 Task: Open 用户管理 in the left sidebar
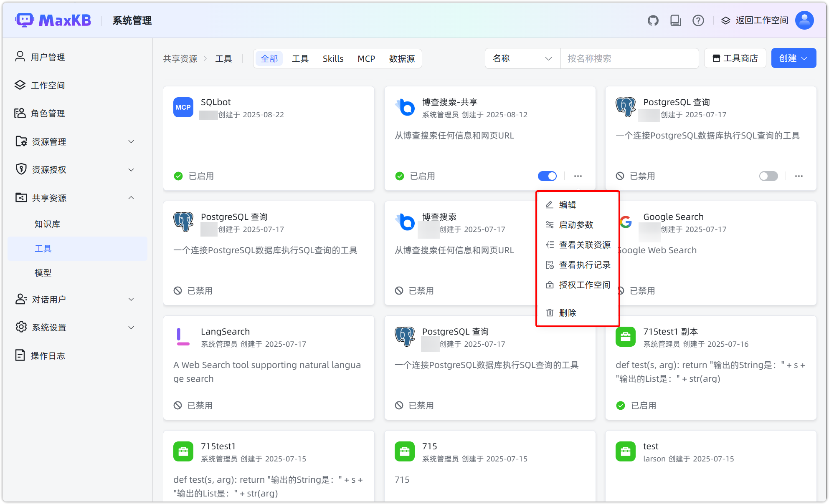coord(48,57)
